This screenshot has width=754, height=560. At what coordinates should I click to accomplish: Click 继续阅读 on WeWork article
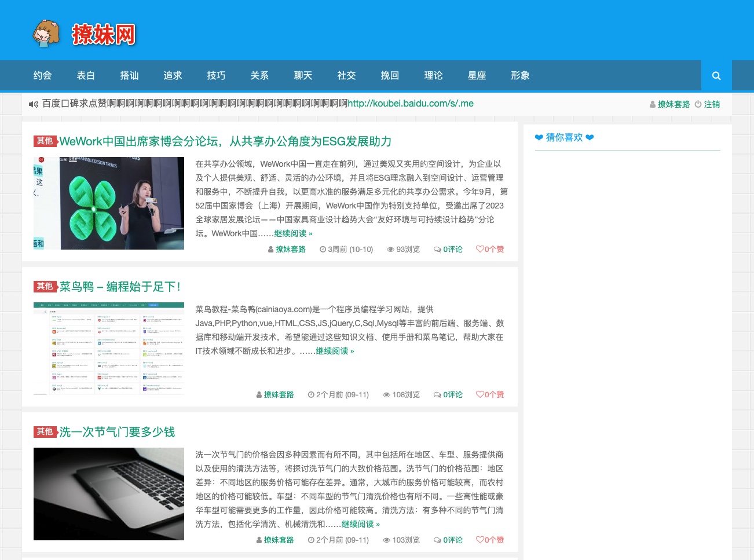(x=293, y=233)
